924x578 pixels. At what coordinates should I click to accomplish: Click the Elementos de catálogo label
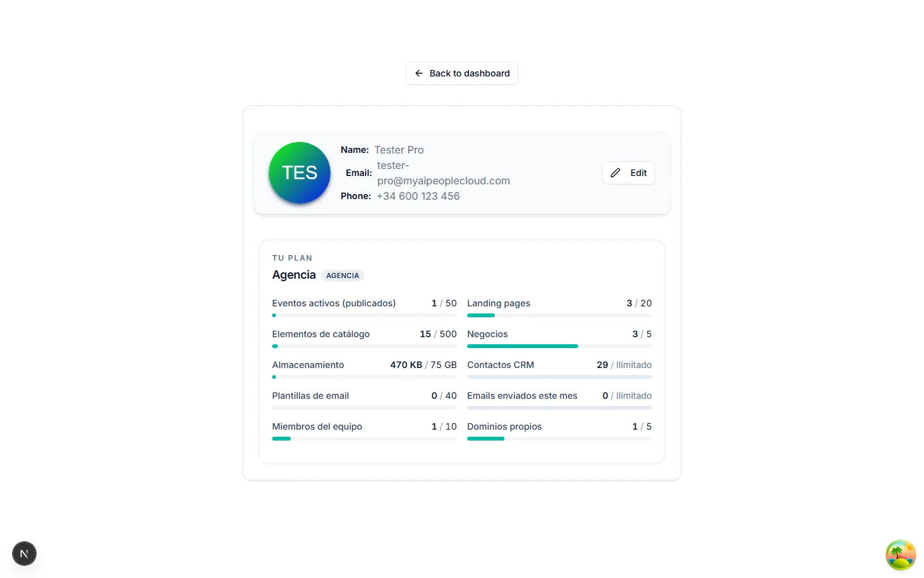[x=321, y=334]
